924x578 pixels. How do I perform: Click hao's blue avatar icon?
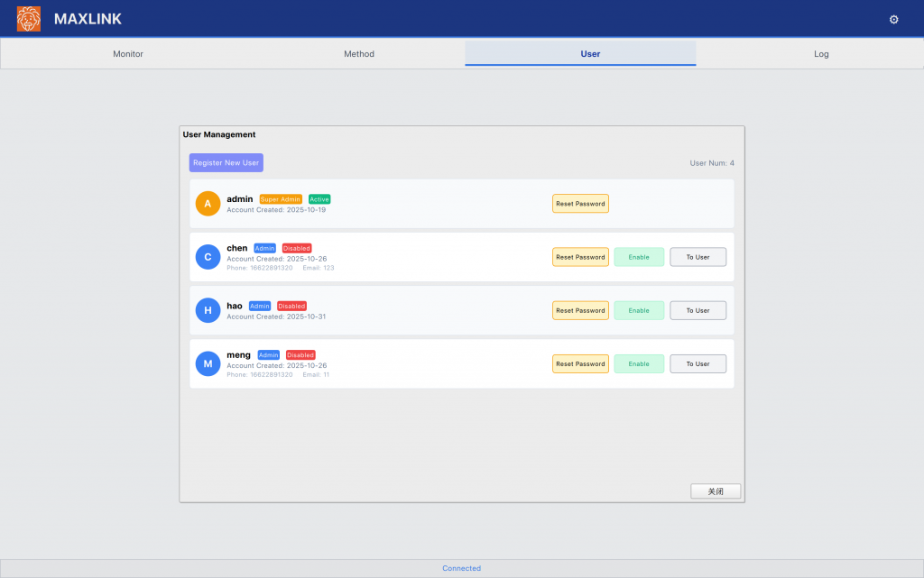pyautogui.click(x=208, y=310)
